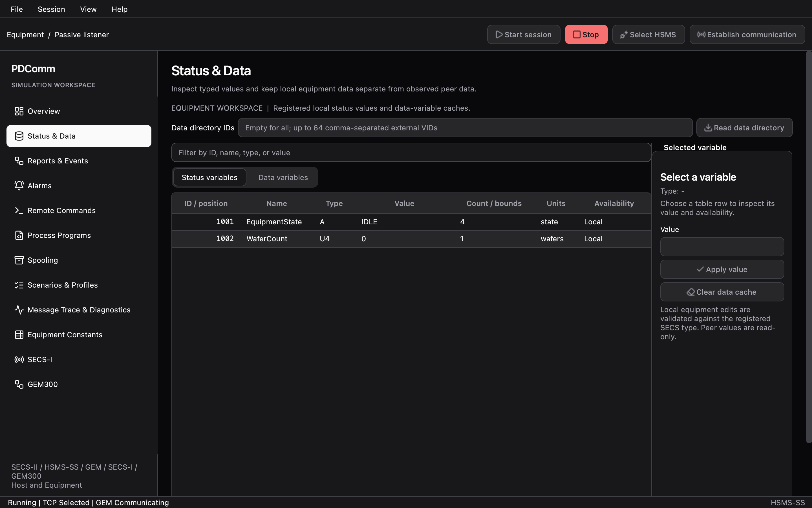Image resolution: width=812 pixels, height=508 pixels.
Task: Click the Status & Data database icon
Action: 19,136
